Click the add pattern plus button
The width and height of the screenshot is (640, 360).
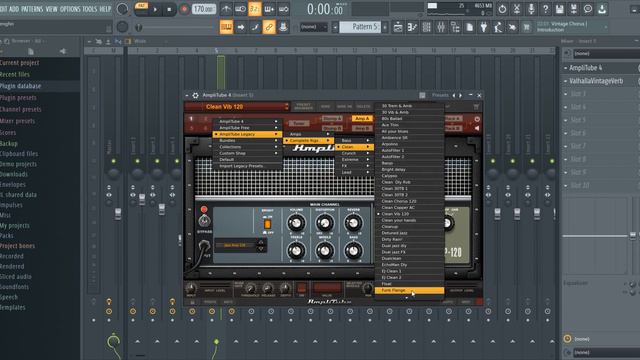coord(385,27)
